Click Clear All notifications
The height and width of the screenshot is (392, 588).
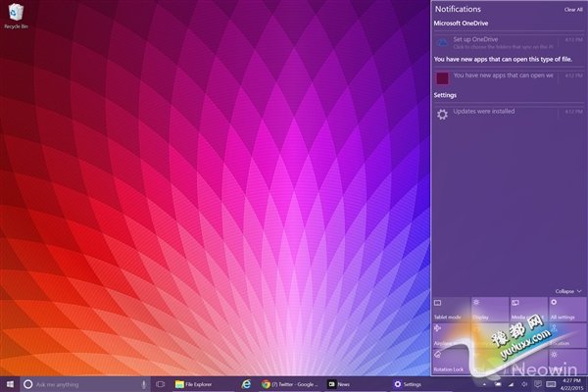(x=573, y=9)
